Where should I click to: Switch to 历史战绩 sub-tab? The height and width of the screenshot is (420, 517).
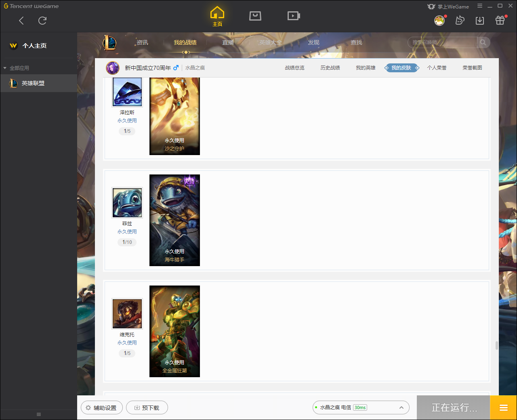(330, 68)
